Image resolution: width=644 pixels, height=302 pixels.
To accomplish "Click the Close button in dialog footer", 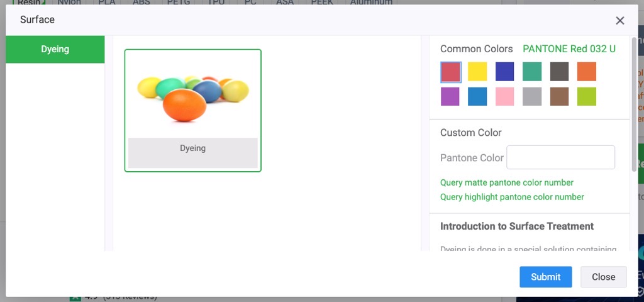I will click(x=603, y=277).
